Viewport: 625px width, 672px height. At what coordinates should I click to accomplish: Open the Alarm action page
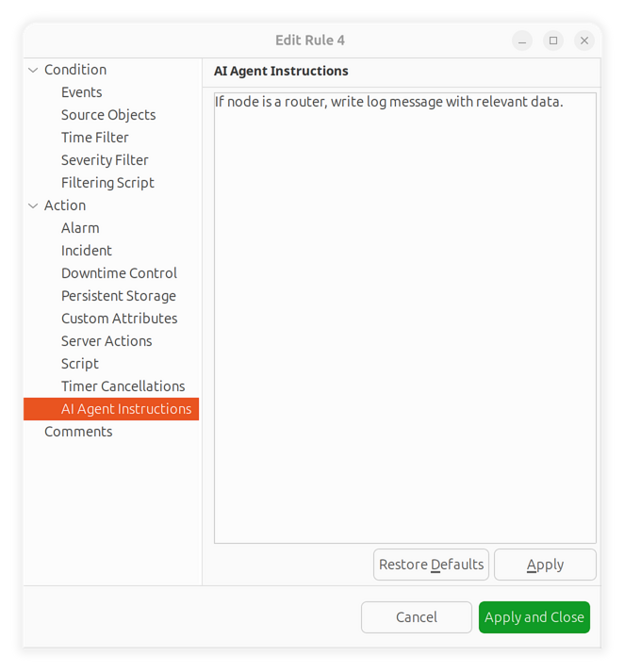click(x=80, y=228)
